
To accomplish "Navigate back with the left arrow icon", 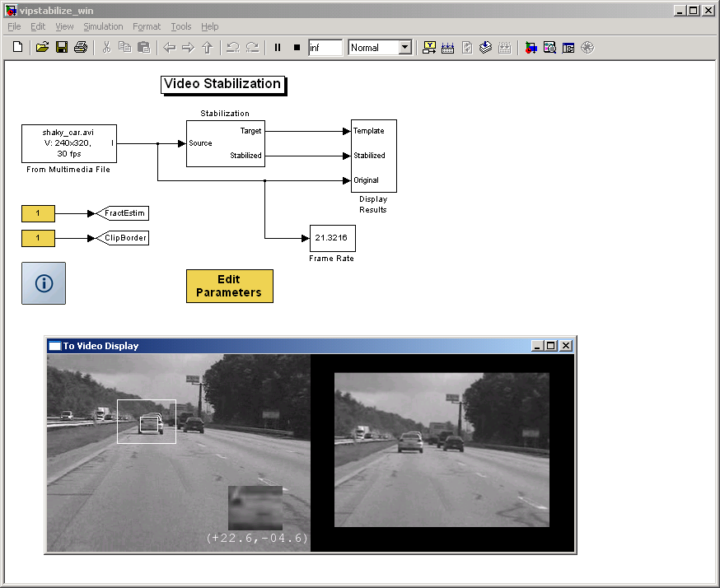I will click(x=170, y=47).
